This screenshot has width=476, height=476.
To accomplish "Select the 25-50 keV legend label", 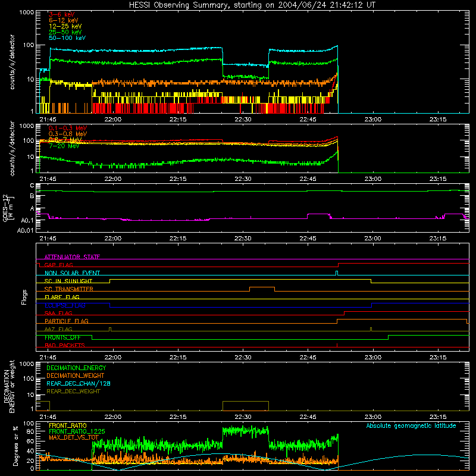I will click(65, 32).
